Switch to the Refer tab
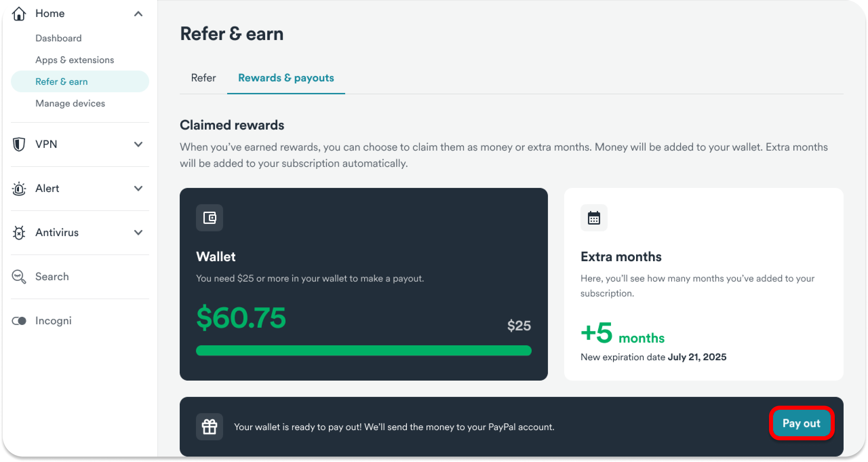This screenshot has height=462, width=868. click(203, 78)
